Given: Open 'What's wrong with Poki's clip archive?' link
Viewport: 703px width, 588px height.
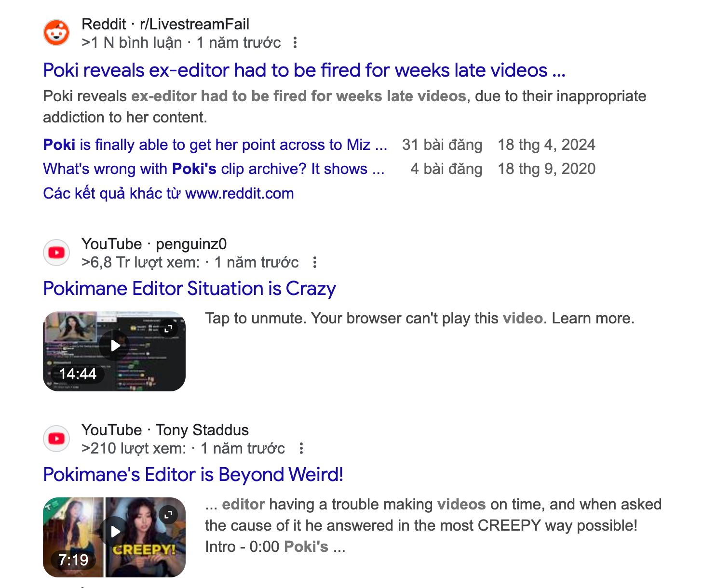Looking at the screenshot, I should tap(214, 169).
